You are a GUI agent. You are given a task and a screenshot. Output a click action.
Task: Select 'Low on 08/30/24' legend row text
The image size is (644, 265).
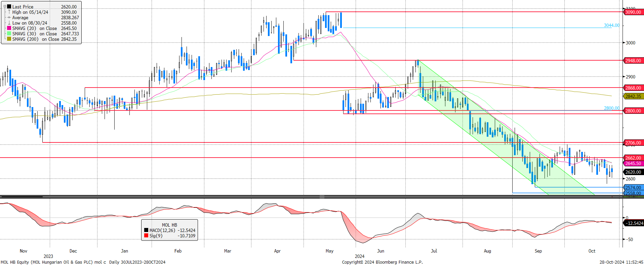pos(30,23)
